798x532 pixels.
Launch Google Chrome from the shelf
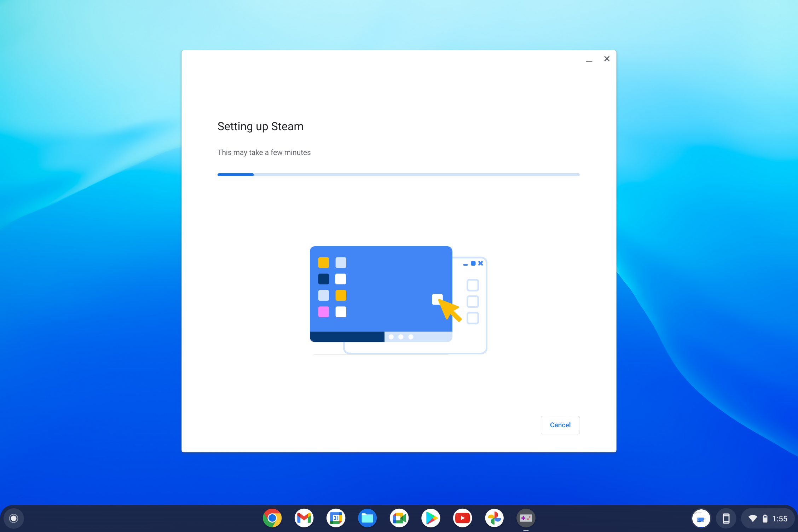click(x=272, y=518)
